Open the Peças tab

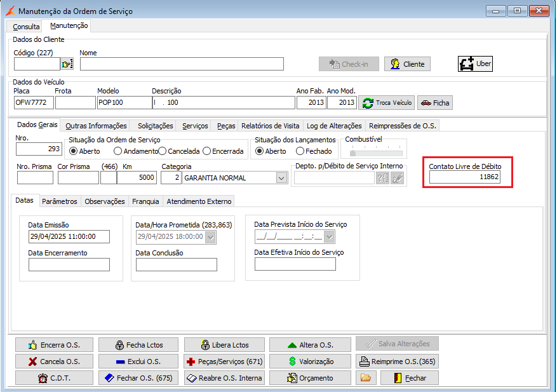click(226, 126)
